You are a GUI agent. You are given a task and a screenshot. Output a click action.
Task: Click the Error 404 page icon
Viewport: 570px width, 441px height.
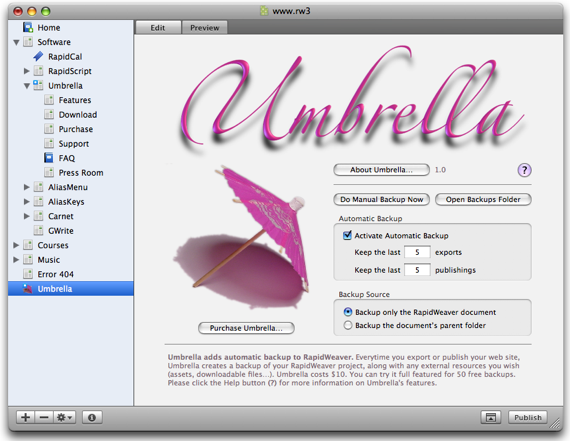28,274
